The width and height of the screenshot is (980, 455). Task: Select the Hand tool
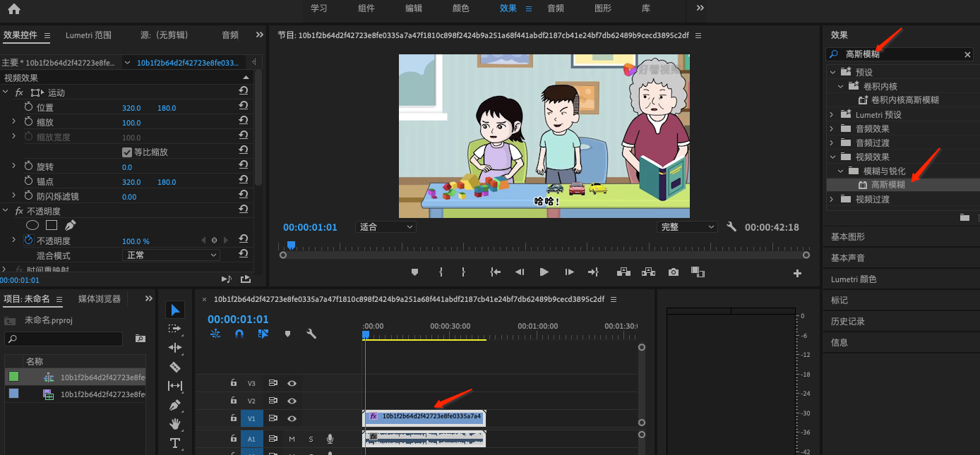pyautogui.click(x=175, y=424)
